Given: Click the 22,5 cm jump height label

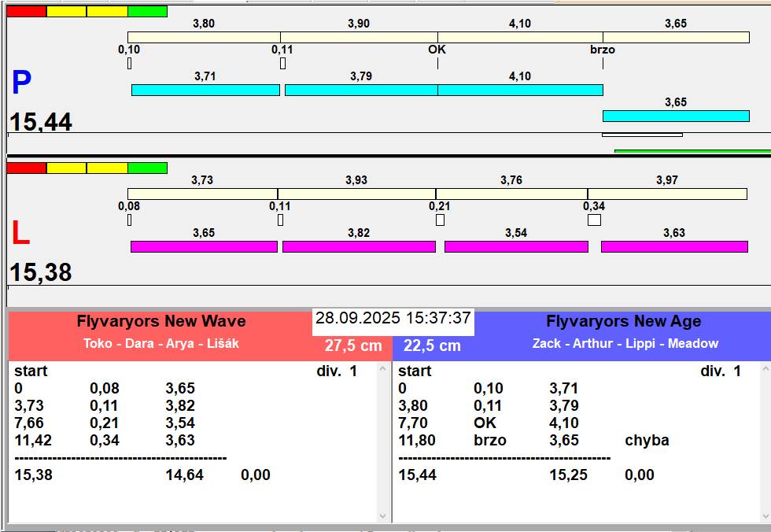Looking at the screenshot, I should point(432,346).
